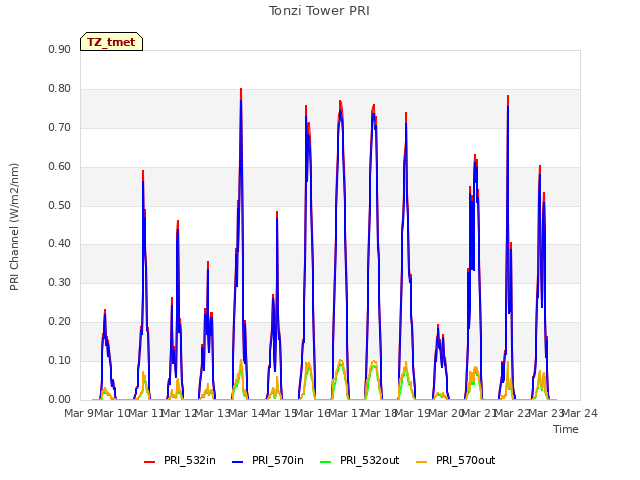This screenshot has width=640, height=480.
Task: Click the blue PRI_570in legend swatch
Action: (238, 462)
